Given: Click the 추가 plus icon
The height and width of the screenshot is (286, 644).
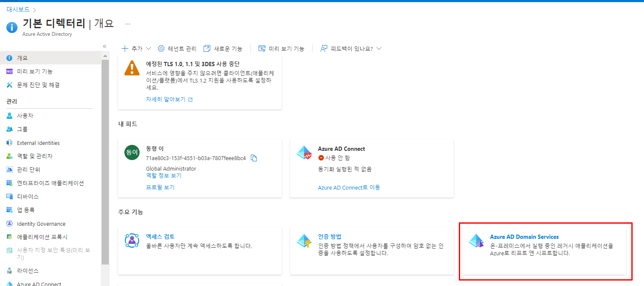Looking at the screenshot, I should click(125, 48).
